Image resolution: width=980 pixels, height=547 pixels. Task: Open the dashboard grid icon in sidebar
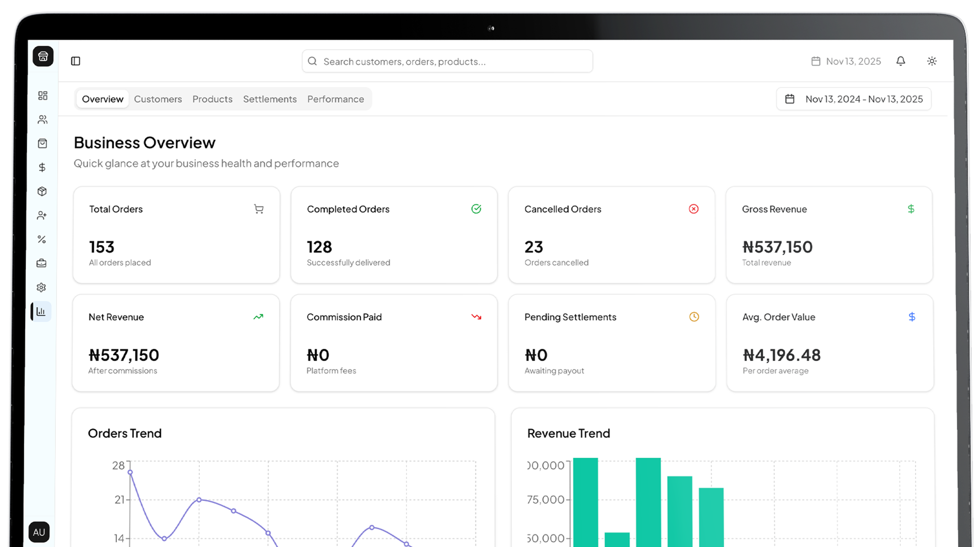(43, 95)
